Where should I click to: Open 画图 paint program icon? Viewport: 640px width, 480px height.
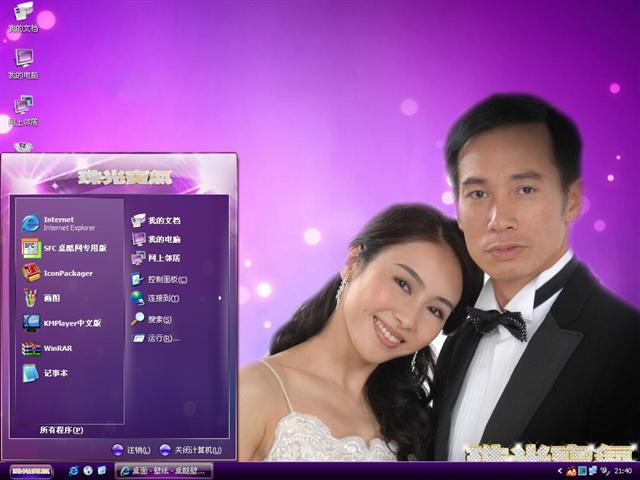click(x=31, y=298)
